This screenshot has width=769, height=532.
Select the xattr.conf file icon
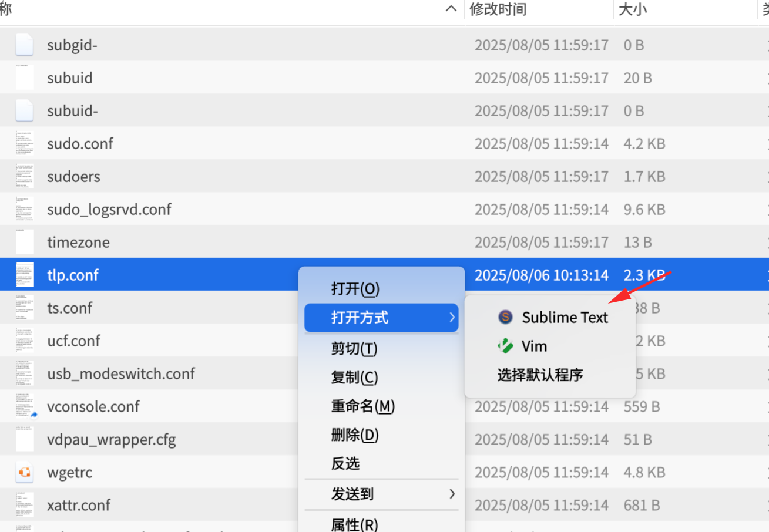click(24, 505)
